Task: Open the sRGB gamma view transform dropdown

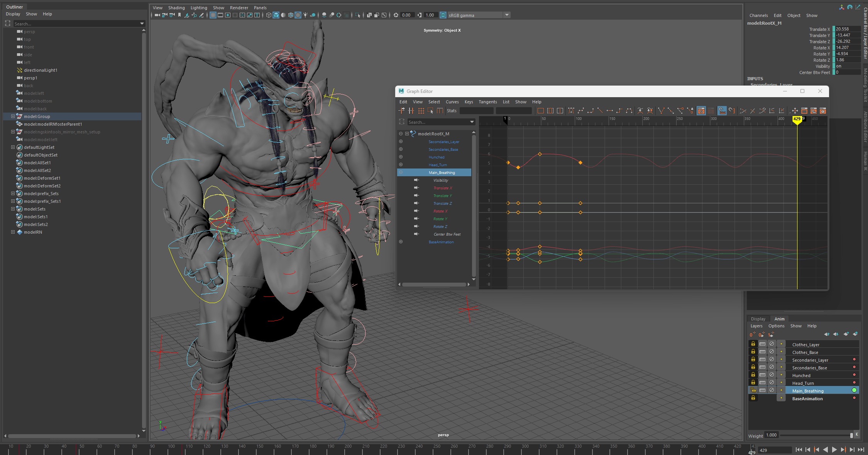Action: [x=507, y=15]
